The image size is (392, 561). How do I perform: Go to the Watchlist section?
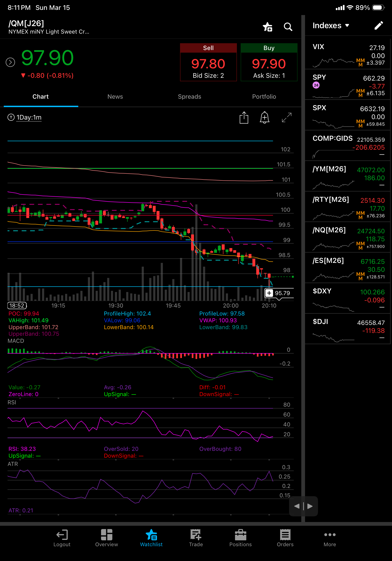151,538
